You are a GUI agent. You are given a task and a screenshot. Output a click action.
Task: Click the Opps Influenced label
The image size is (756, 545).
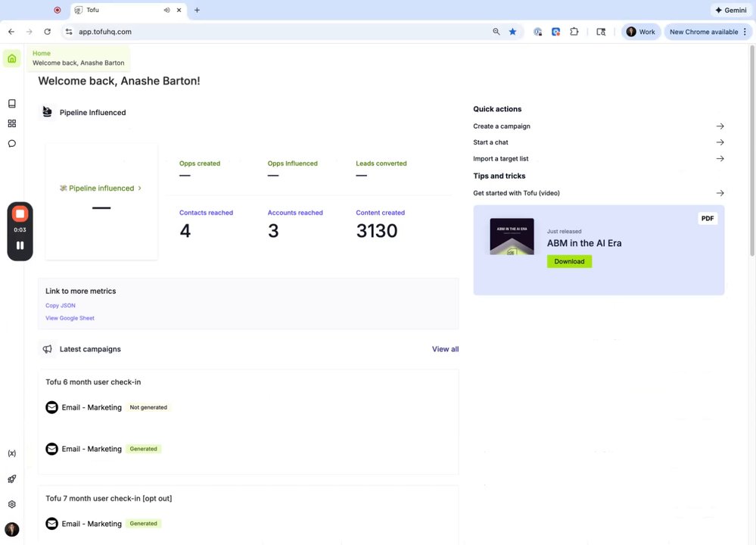coord(292,163)
